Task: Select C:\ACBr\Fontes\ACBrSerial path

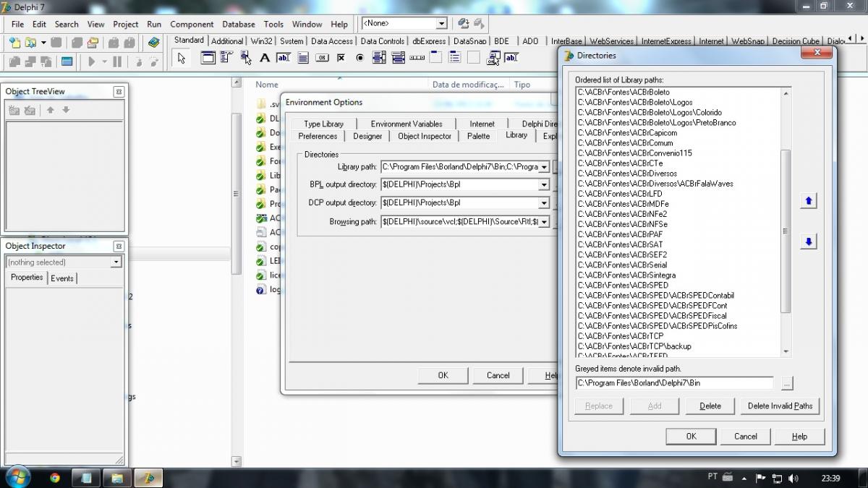Action: tap(623, 265)
